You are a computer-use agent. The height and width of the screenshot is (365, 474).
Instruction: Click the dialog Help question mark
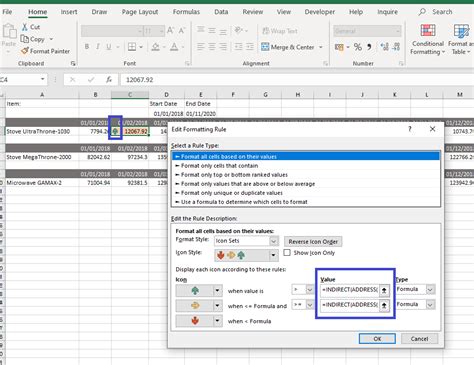coord(410,129)
